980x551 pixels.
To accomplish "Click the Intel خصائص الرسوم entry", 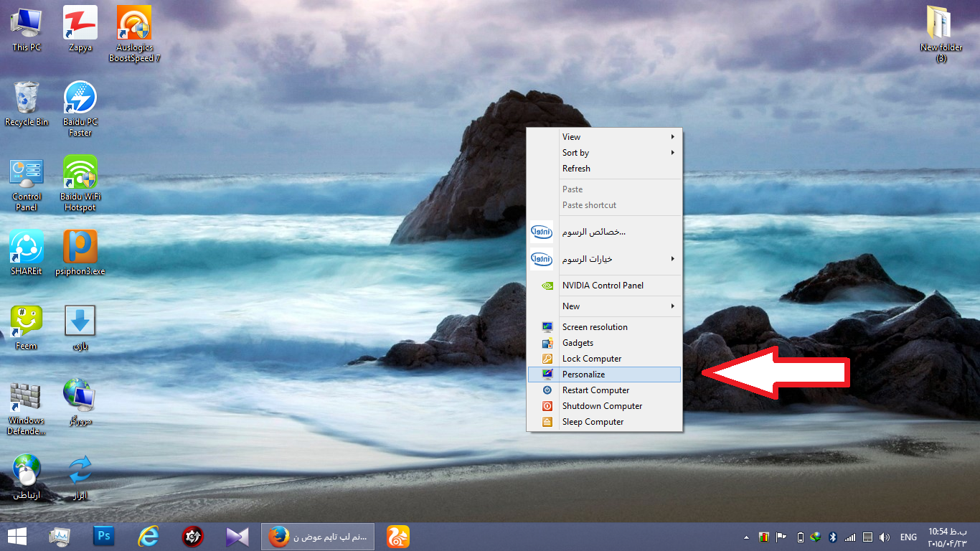I will click(x=604, y=232).
